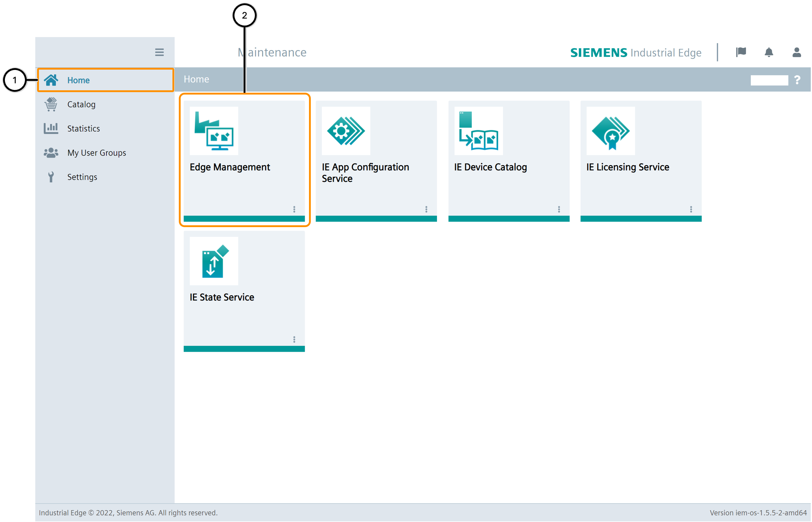Viewport: 812px width, 522px height.
Task: Open the flag icon in header
Action: click(x=741, y=52)
